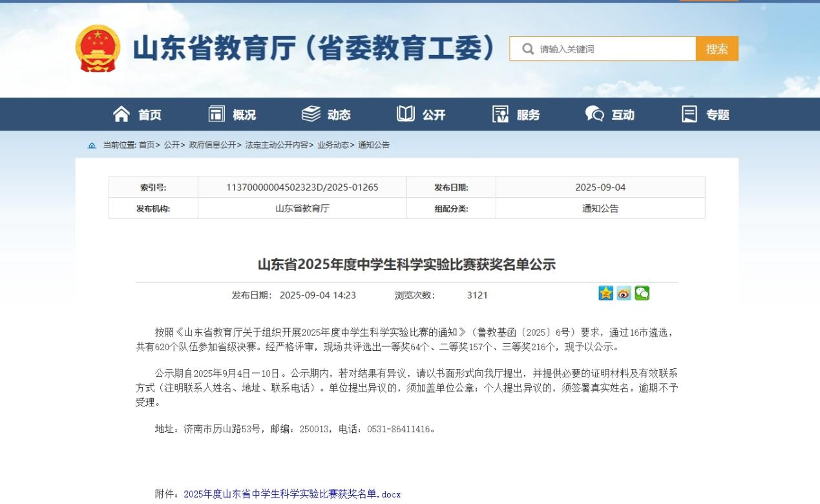Click index number 11370000004502323D/2025-01265

pos(302,187)
